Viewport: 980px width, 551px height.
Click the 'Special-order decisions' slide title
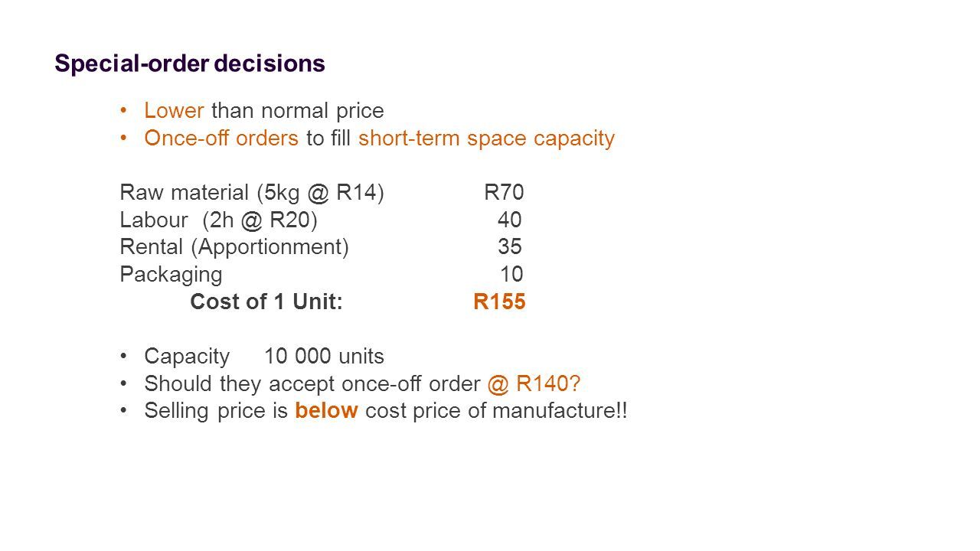click(190, 64)
